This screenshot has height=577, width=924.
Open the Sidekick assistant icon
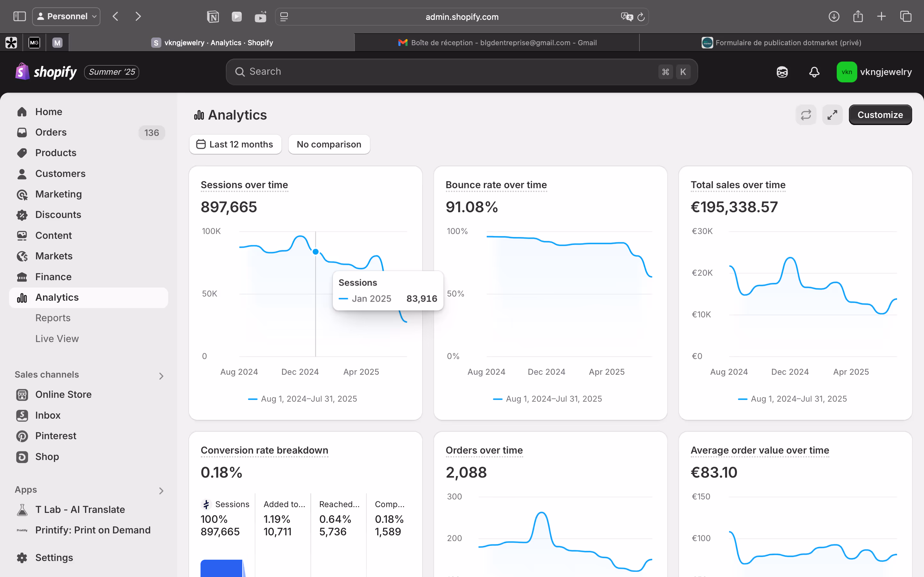782,72
